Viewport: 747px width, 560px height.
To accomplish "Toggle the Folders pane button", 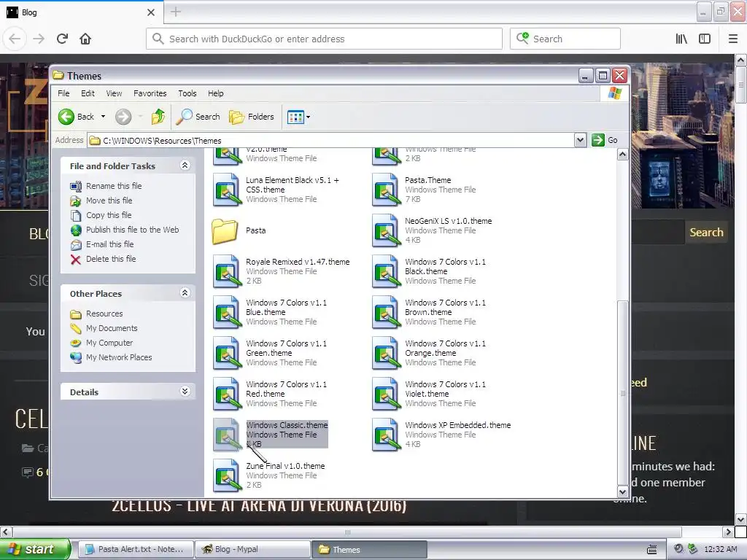I will point(252,117).
